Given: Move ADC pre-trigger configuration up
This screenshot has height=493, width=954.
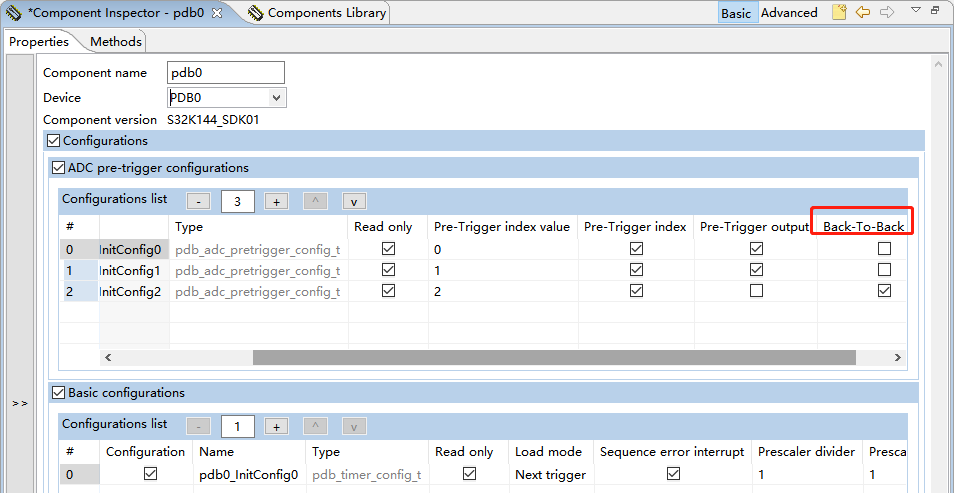Looking at the screenshot, I should [315, 201].
